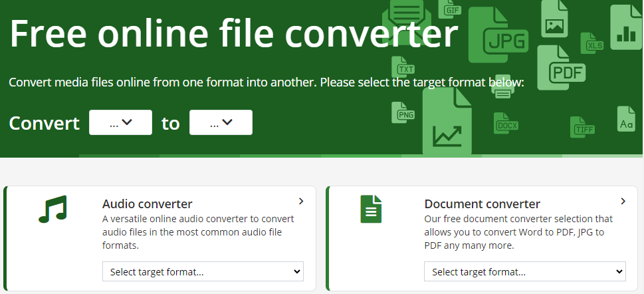The image size is (644, 294).
Task: Click the arrow on Audio converter card
Action: coord(301,201)
